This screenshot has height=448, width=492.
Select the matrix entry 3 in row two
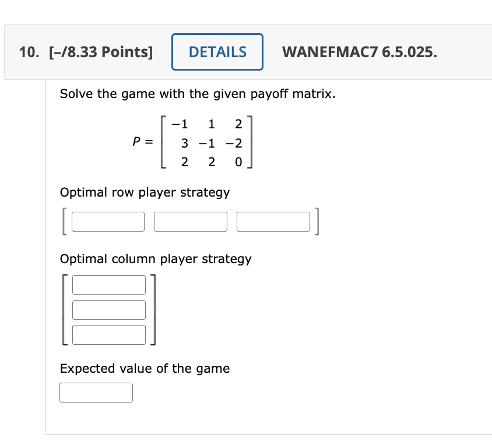click(x=184, y=143)
